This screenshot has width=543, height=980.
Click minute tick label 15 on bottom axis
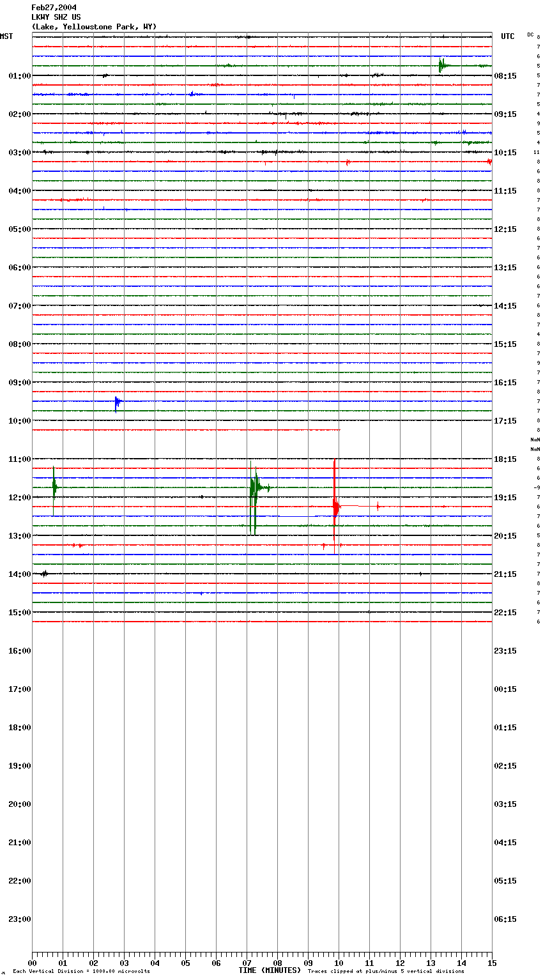point(492,963)
